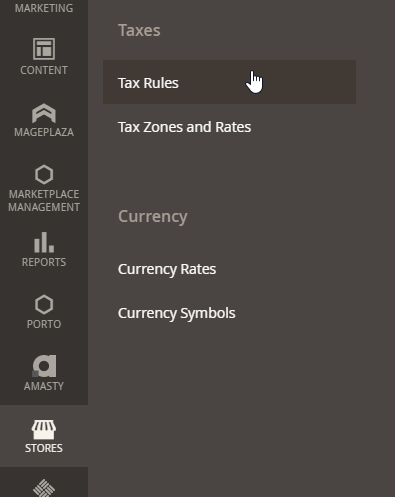This screenshot has height=497, width=395.
Task: Select the Marketplace Management hexagon icon
Action: click(x=44, y=175)
